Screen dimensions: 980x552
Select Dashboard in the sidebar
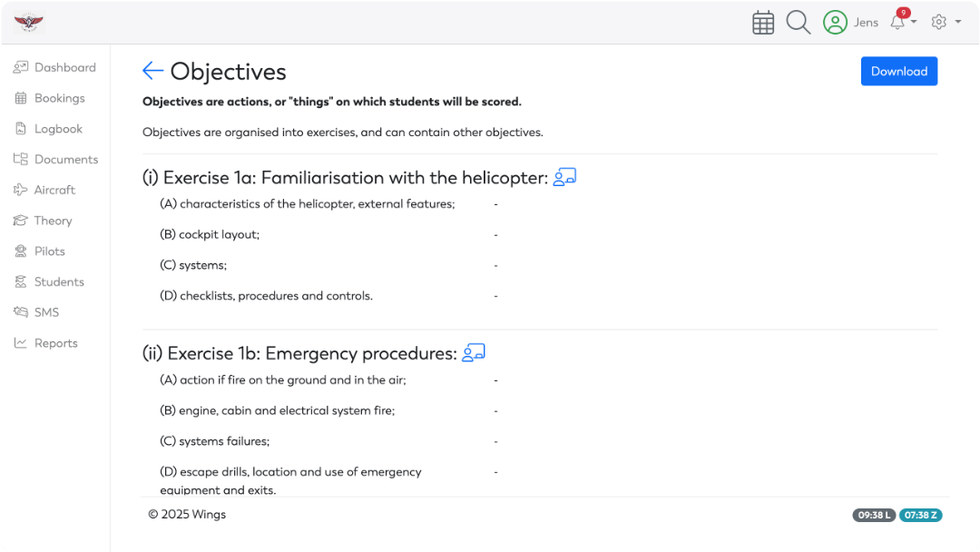pyautogui.click(x=62, y=67)
